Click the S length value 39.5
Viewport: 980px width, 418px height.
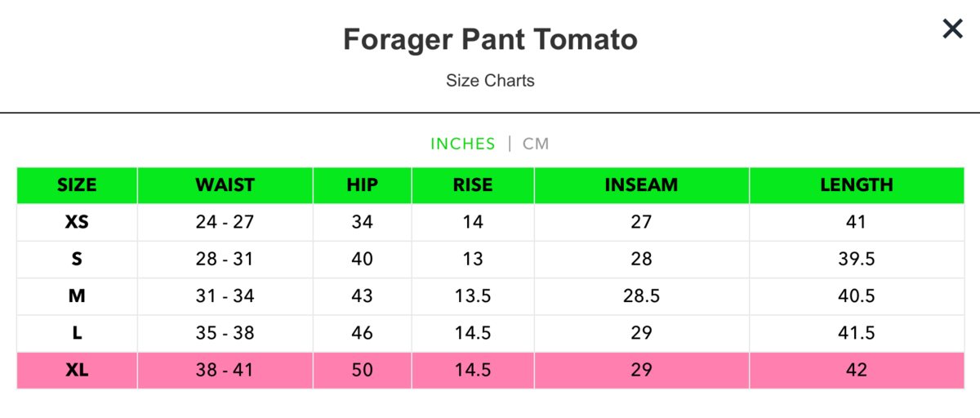[856, 260]
